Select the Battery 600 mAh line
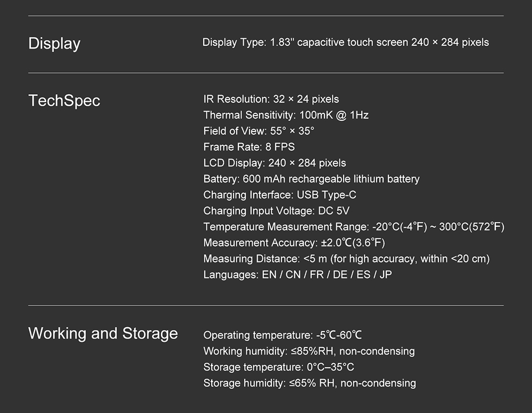The image size is (532, 413). 311,179
